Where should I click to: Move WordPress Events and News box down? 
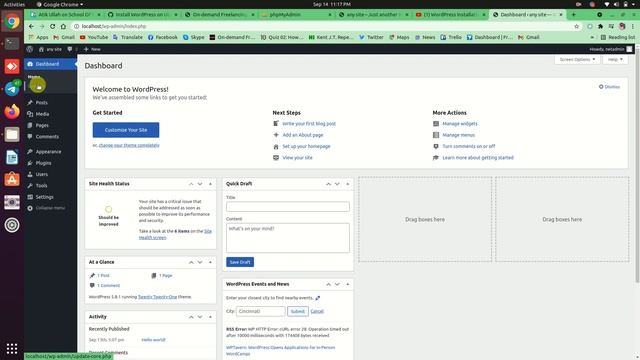(x=337, y=284)
